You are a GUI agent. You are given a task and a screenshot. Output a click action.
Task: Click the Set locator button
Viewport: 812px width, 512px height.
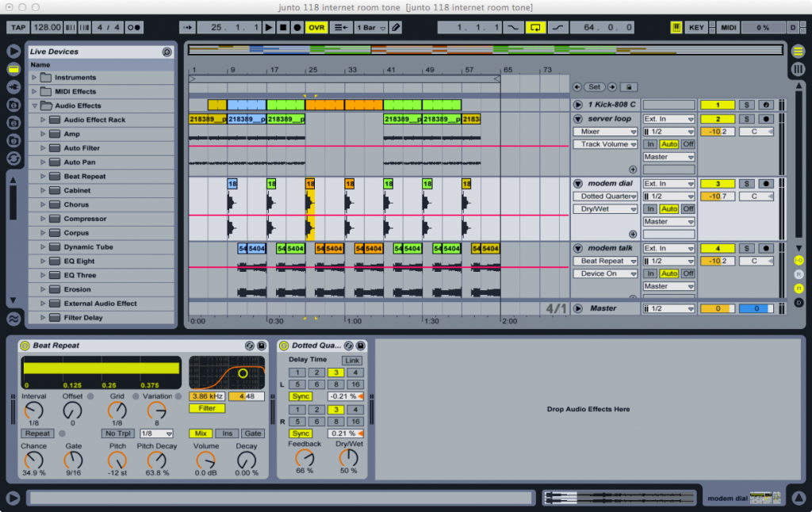click(x=595, y=87)
